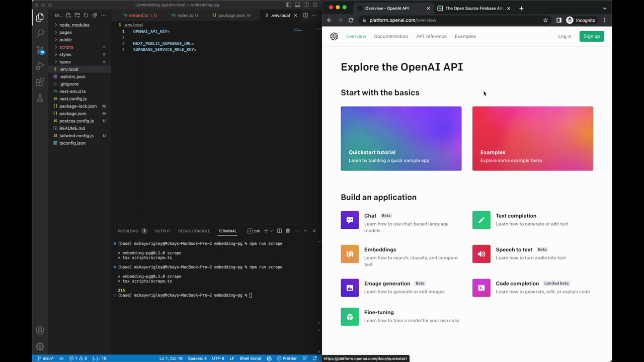
Task: Open terminal panel more actions ellipsis
Action: [296, 231]
